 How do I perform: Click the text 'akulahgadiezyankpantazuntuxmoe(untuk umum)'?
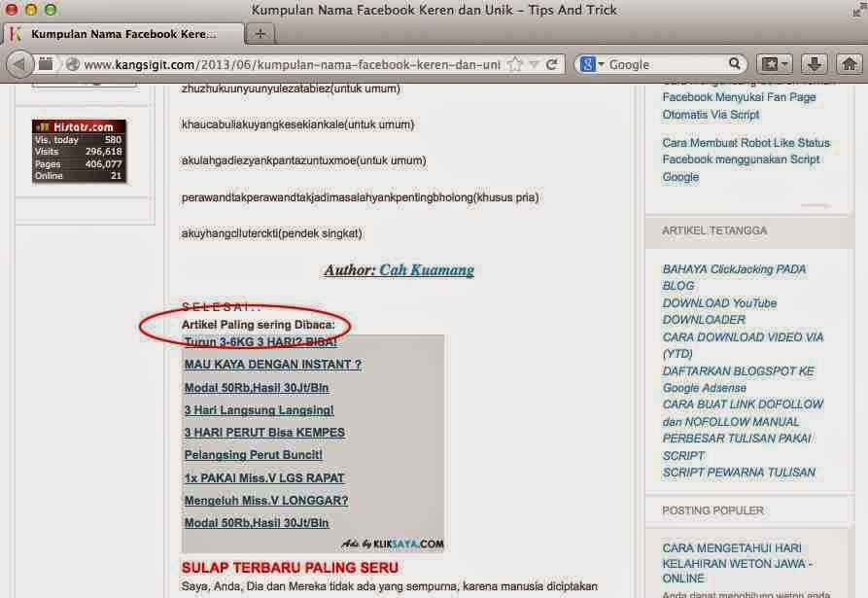tap(304, 160)
